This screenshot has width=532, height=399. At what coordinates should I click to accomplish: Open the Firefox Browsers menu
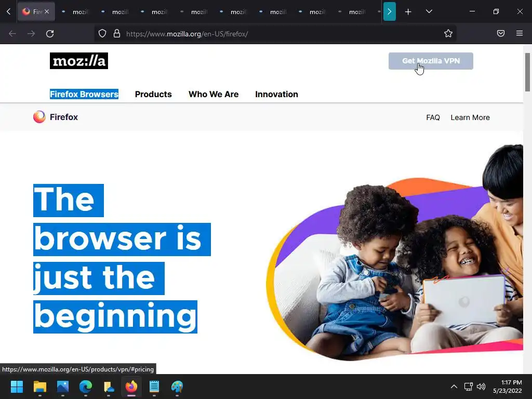[84, 94]
